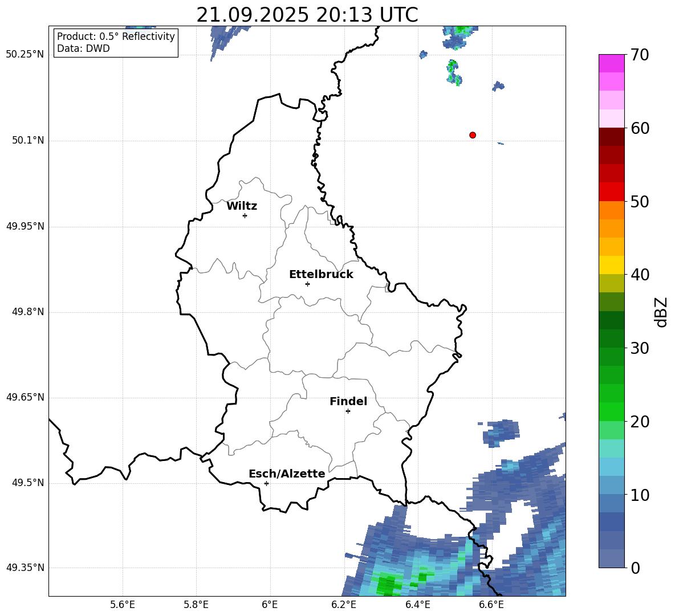Select the Findel city label

coord(348,402)
